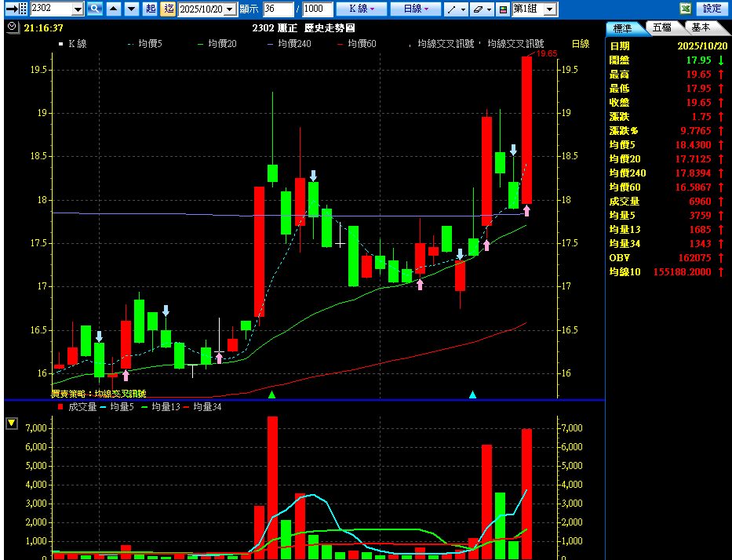Viewport: 732px width, 560px height.
Task: Click the 開盤 17.95 value
Action: pos(698,60)
